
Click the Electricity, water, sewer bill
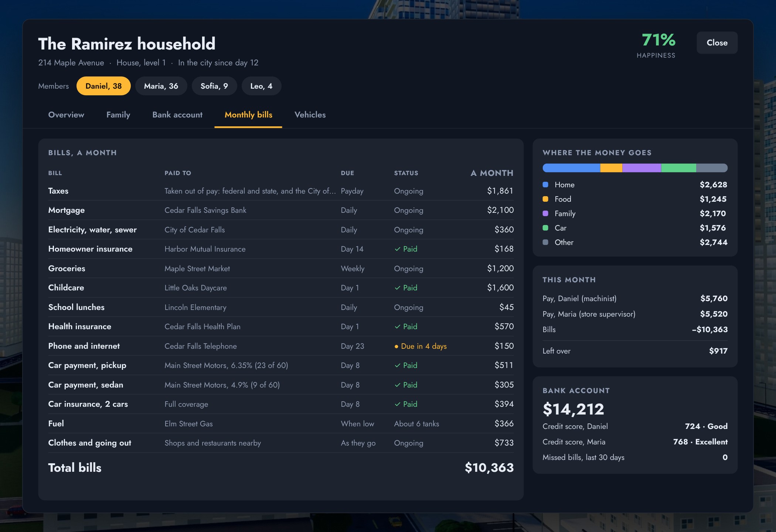click(92, 230)
